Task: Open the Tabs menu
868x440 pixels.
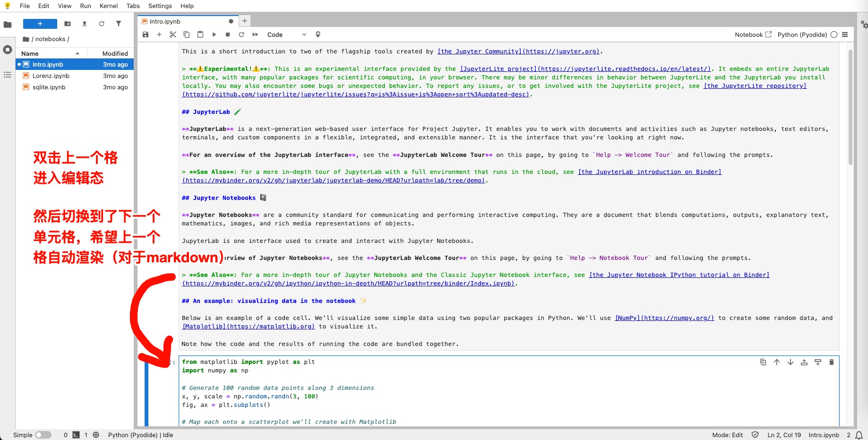Action: click(x=133, y=6)
